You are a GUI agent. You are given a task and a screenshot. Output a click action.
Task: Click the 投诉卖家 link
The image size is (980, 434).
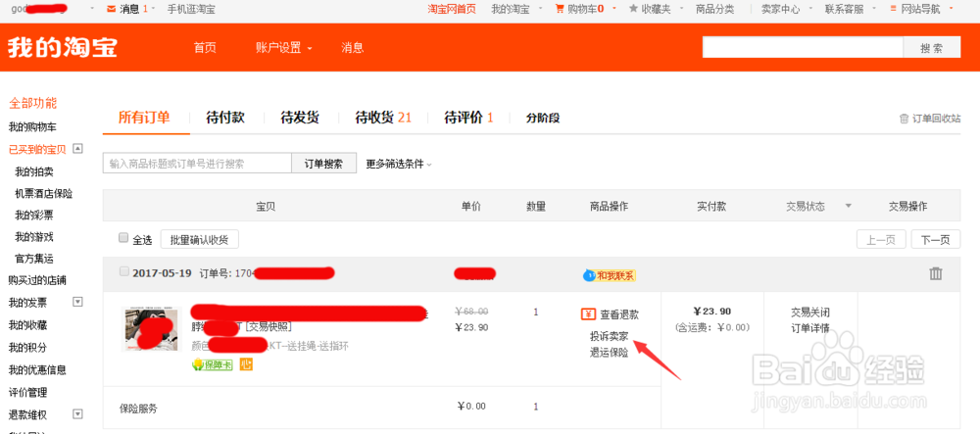[x=610, y=337]
